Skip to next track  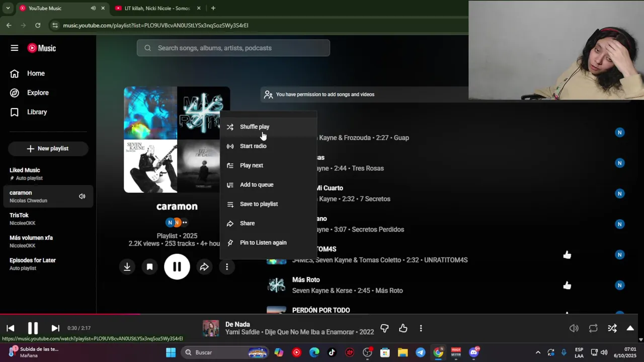pos(55,328)
